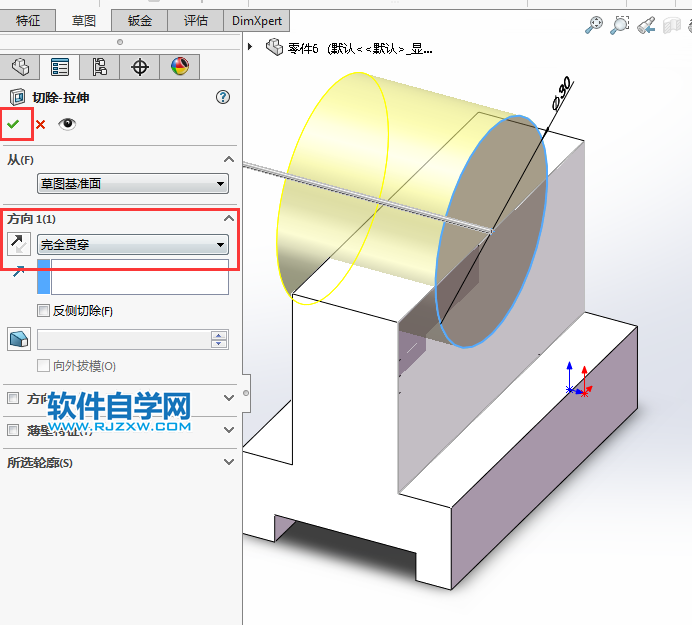Collapse the 方向 1 section
The width and height of the screenshot is (692, 625).
click(x=229, y=218)
